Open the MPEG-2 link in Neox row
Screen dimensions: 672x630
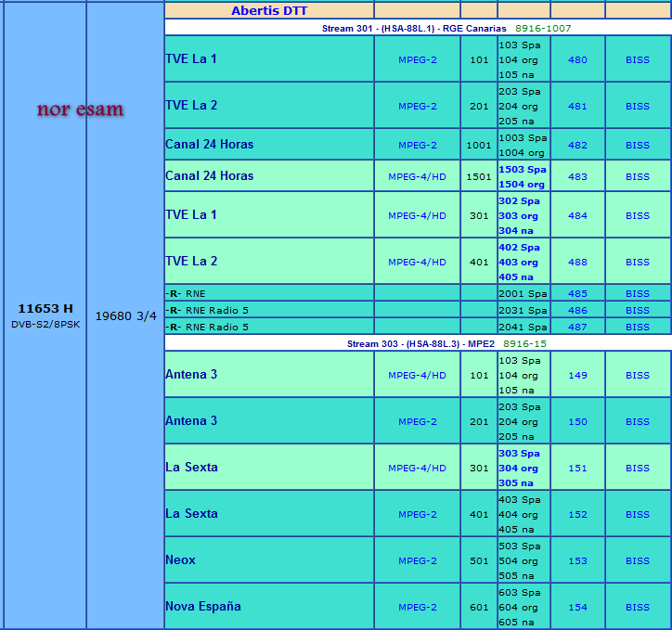418,561
